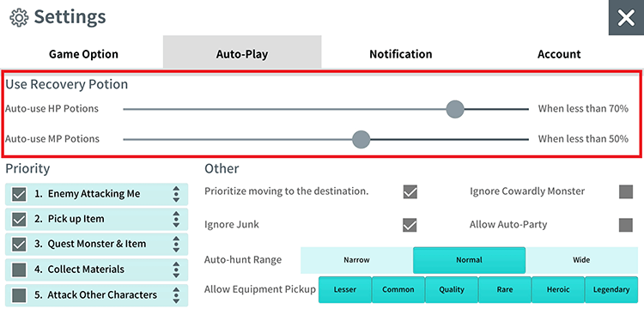Click the Auto-use HP Potions slider handle
The height and width of the screenshot is (321, 644).
pos(454,109)
